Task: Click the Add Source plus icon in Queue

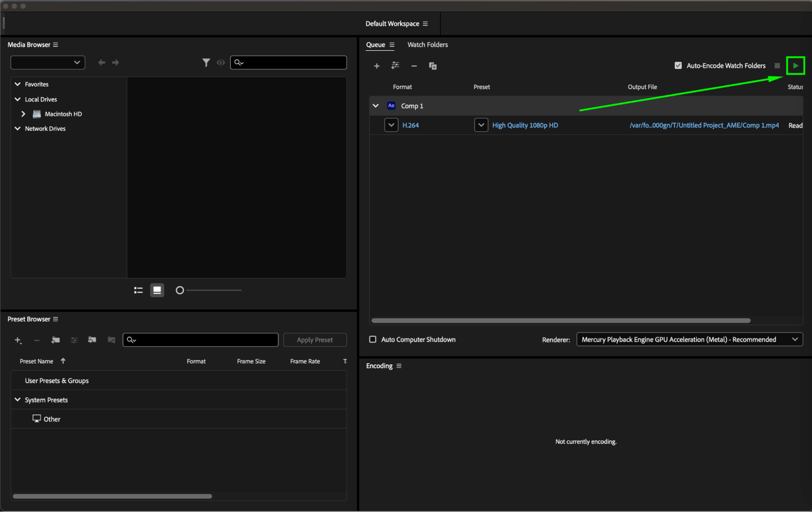Action: (377, 66)
